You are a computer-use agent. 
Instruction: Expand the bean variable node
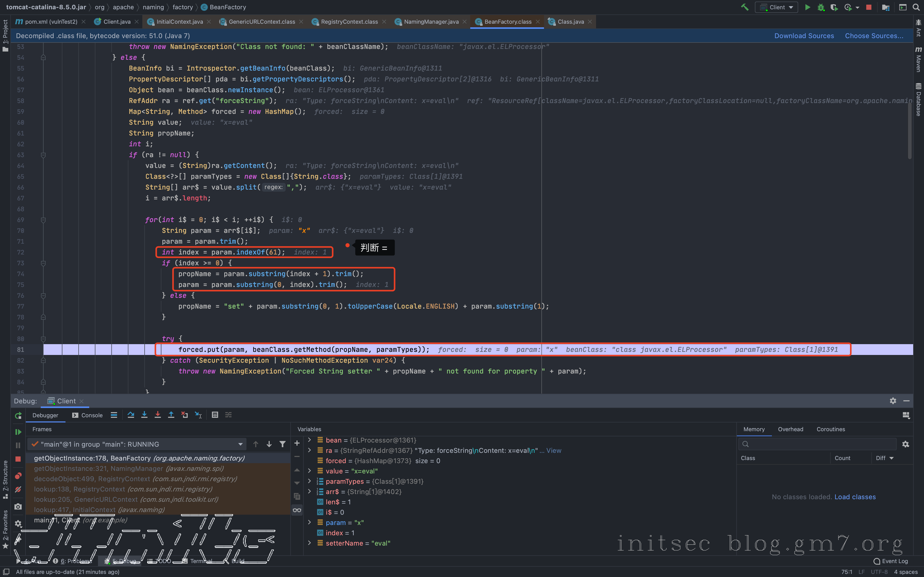(x=309, y=440)
